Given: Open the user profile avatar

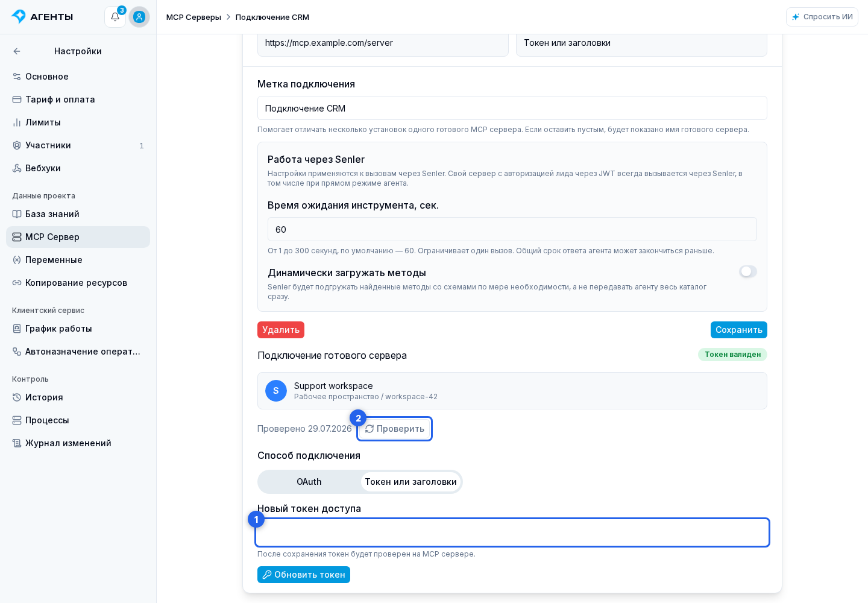Looking at the screenshot, I should (139, 17).
